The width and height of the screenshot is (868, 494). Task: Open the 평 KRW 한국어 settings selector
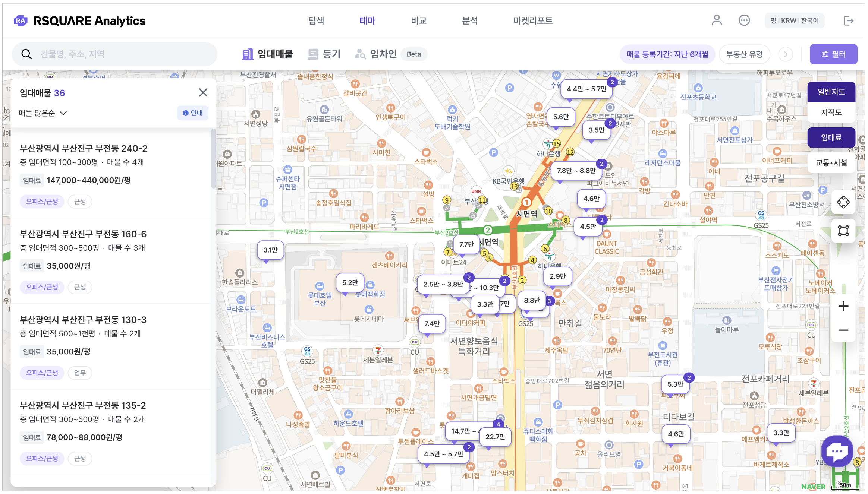pyautogui.click(x=794, y=21)
